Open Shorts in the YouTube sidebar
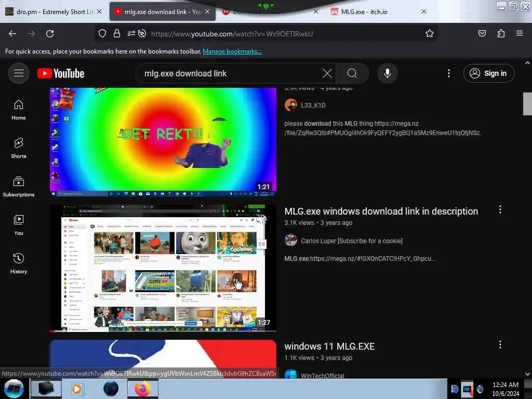Screen dimensions: 532x399 [x=19, y=148]
